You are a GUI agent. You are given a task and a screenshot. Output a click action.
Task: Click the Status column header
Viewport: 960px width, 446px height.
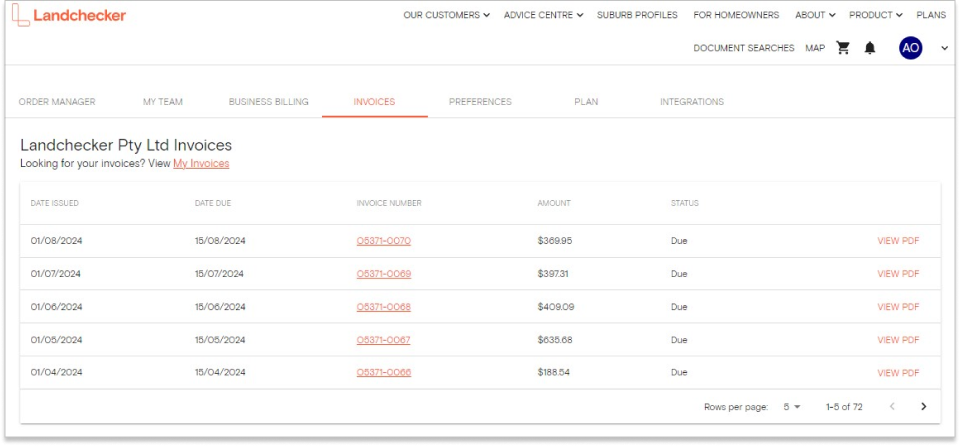pyautogui.click(x=684, y=203)
